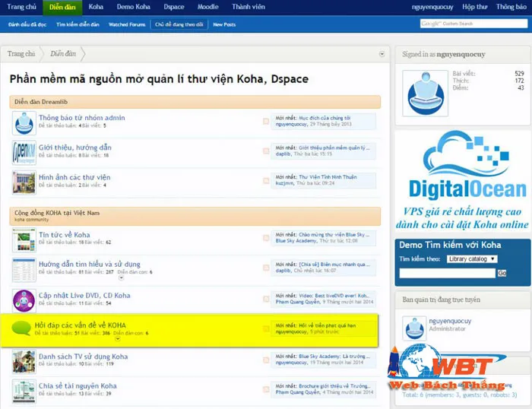Image resolution: width=532 pixels, height=409 pixels.
Task: Click RSS feed icon for Hình ảnh các thư viện
Action: (x=266, y=182)
